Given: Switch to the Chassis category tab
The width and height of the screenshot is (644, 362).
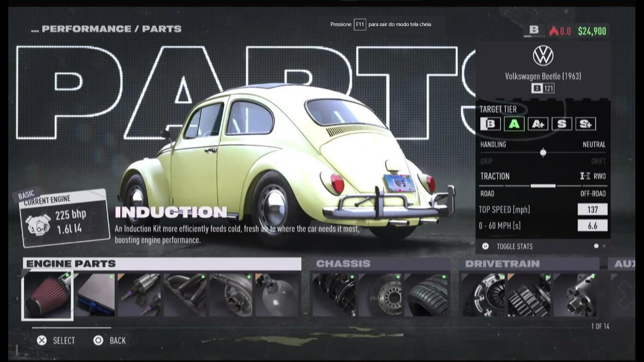Looking at the screenshot, I should click(343, 264).
